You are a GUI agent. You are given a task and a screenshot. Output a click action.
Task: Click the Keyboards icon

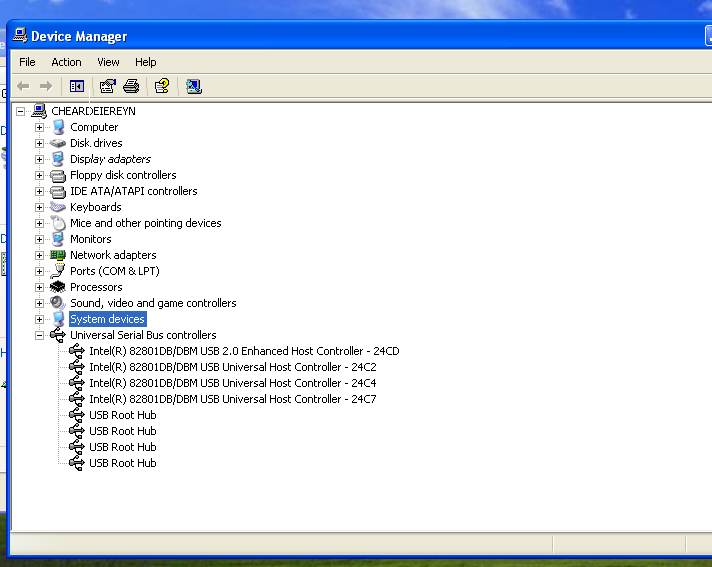pyautogui.click(x=58, y=207)
